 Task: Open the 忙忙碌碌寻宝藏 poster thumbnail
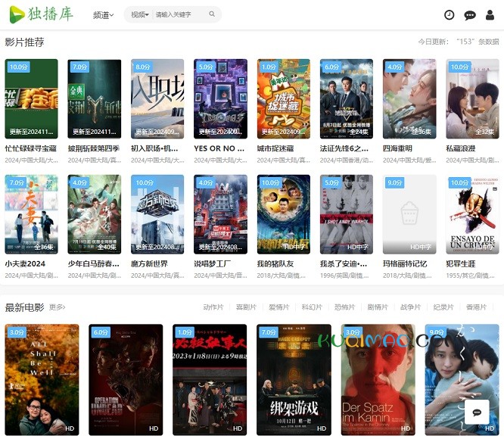point(31,98)
